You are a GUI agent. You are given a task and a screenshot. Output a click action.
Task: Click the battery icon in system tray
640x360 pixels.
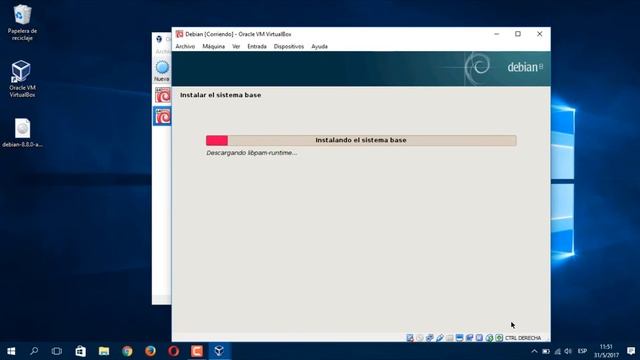(x=546, y=351)
